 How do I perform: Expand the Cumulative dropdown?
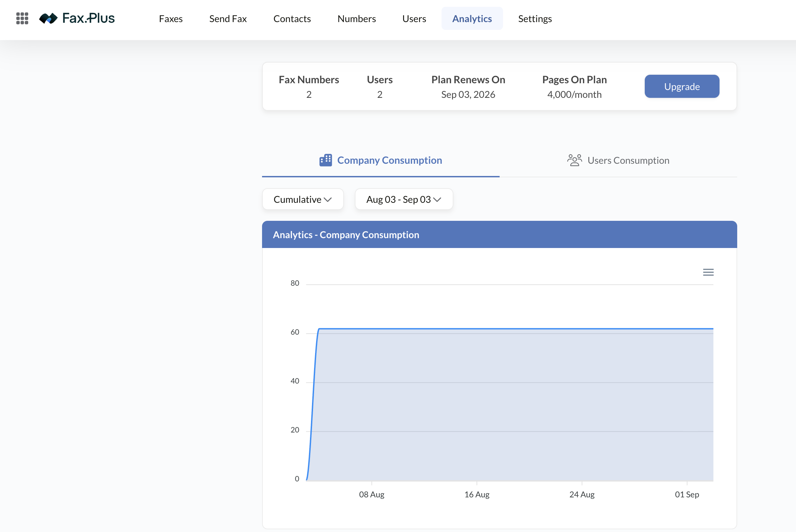click(303, 199)
